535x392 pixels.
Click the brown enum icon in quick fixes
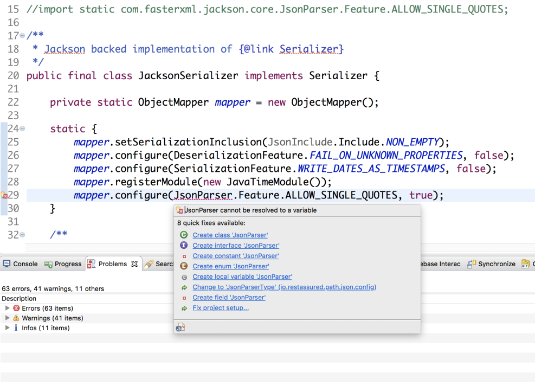(184, 266)
